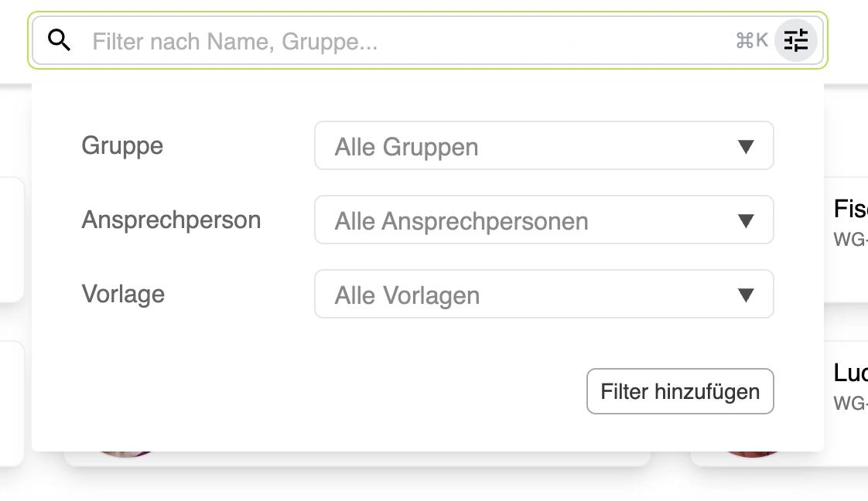The width and height of the screenshot is (868, 501).
Task: Open the 'Alle Vorlagen' dropdown
Action: [544, 295]
